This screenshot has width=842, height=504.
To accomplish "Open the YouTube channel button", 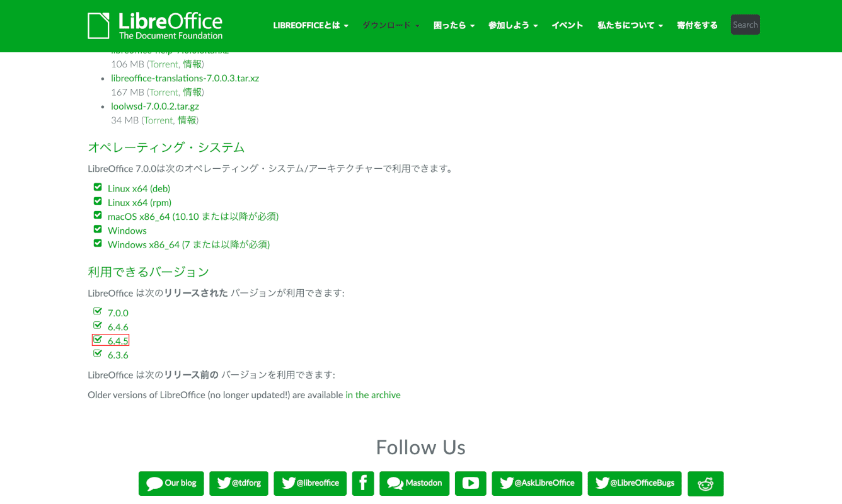I will coord(470,483).
